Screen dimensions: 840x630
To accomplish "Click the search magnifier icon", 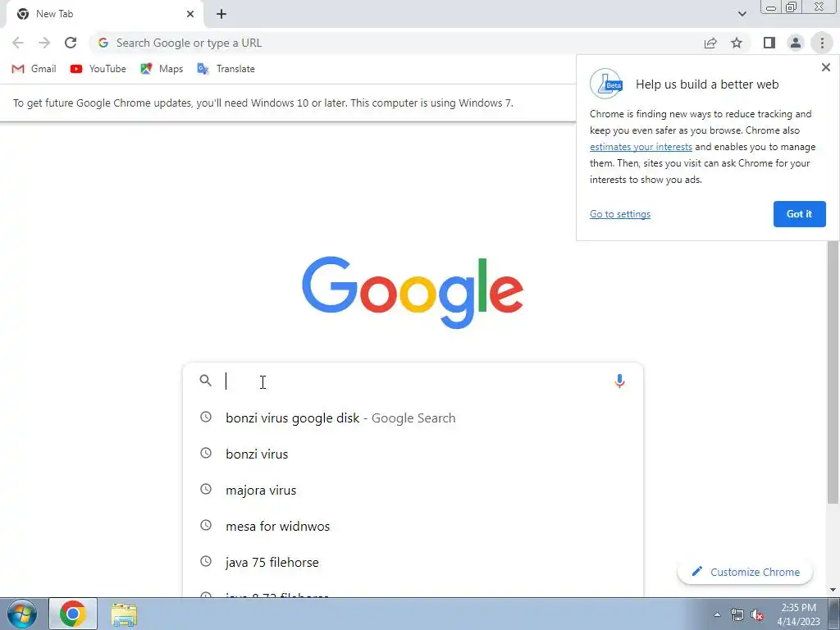I will (x=206, y=381).
